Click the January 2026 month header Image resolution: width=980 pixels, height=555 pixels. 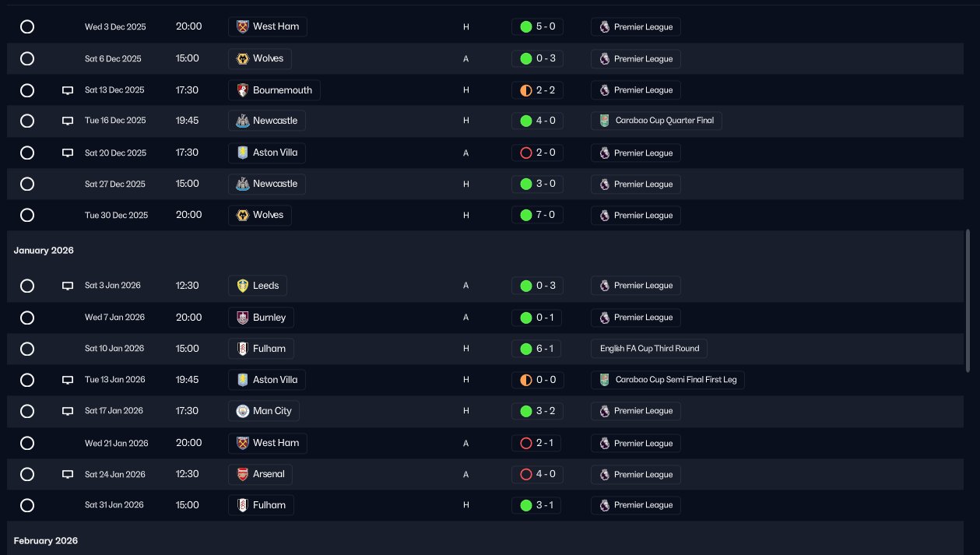[x=44, y=251]
